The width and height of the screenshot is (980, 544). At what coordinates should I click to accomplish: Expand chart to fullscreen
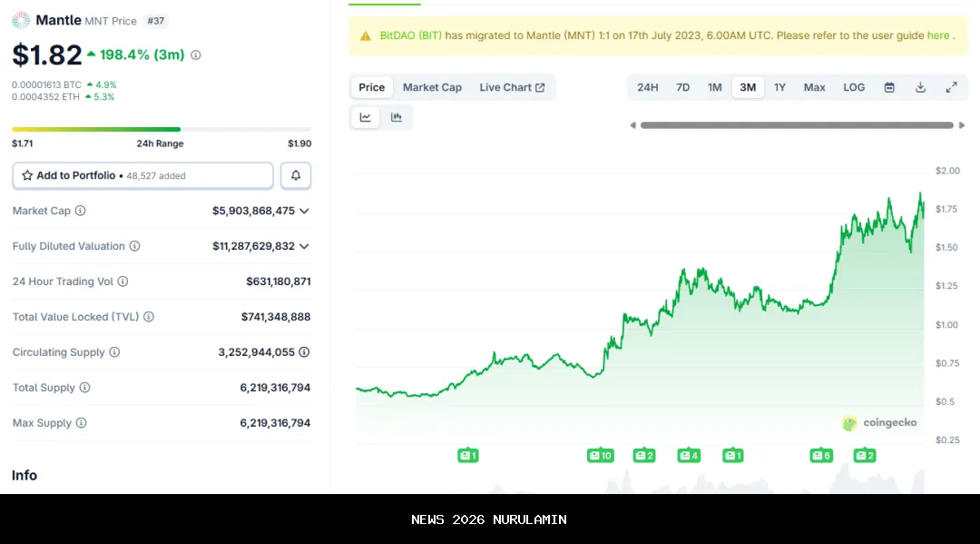[x=951, y=87]
